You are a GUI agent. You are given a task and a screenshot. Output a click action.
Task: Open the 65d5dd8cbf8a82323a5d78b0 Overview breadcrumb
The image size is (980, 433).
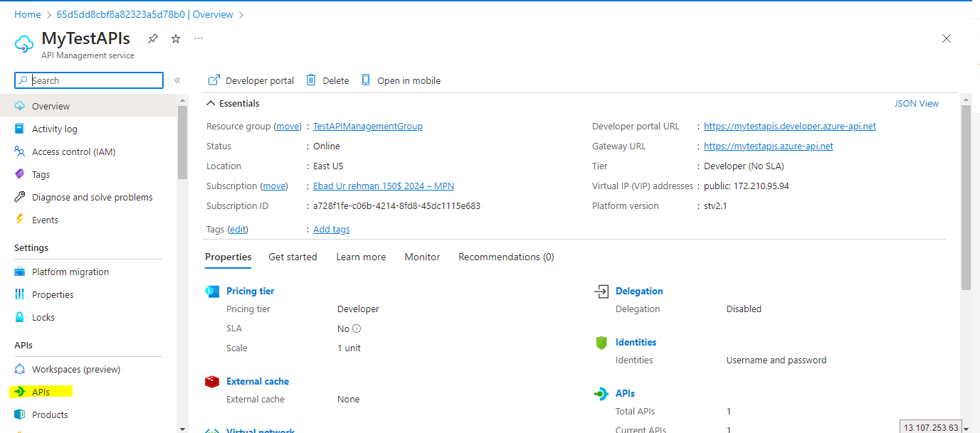144,14
